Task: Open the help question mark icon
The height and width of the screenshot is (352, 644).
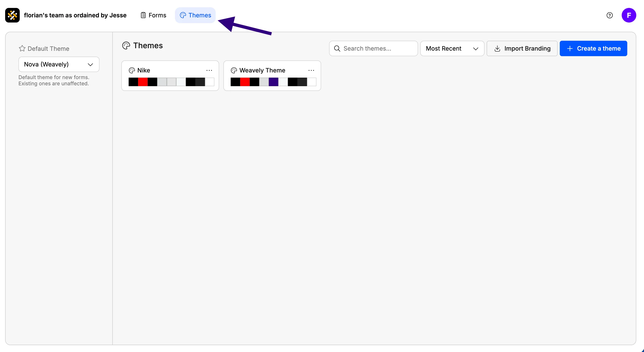Action: point(609,15)
